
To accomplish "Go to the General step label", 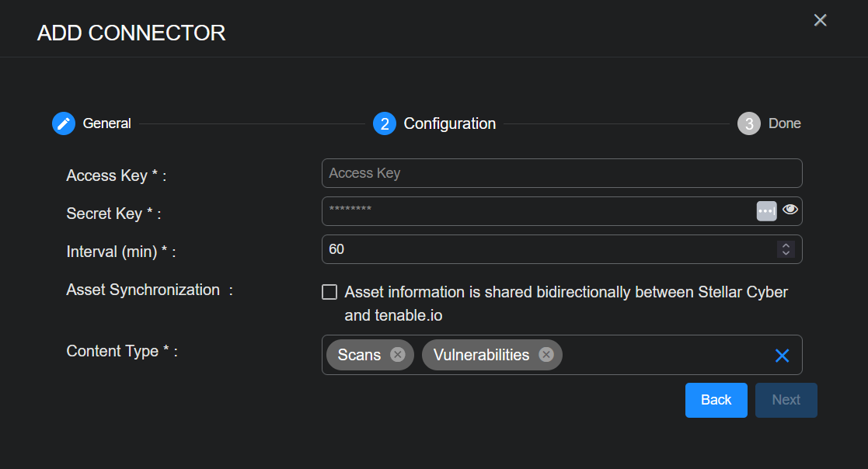I will (106, 123).
